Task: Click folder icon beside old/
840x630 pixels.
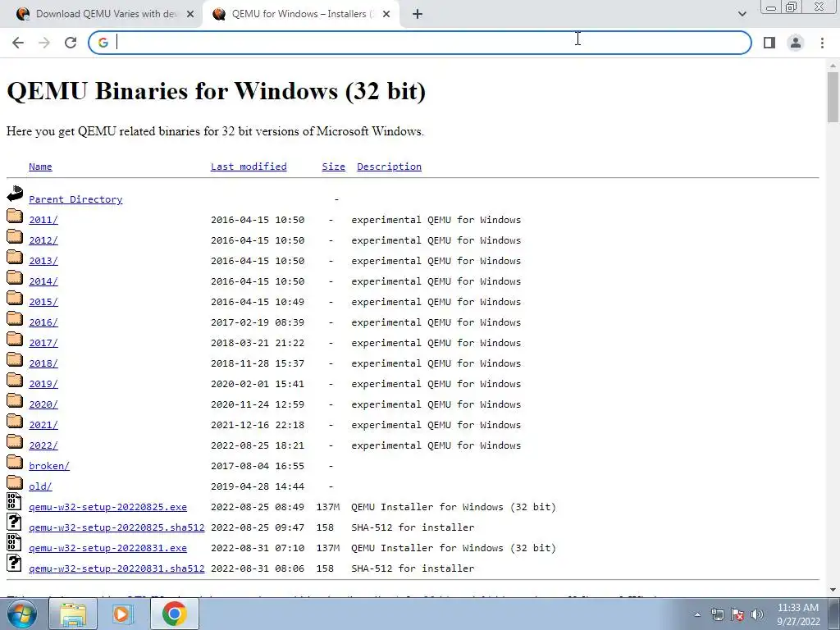Action: coord(15,482)
